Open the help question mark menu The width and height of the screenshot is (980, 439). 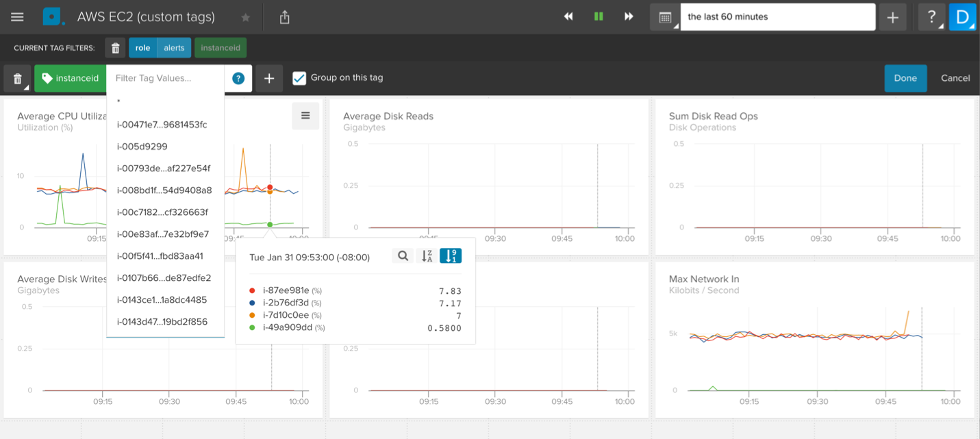click(x=931, y=18)
